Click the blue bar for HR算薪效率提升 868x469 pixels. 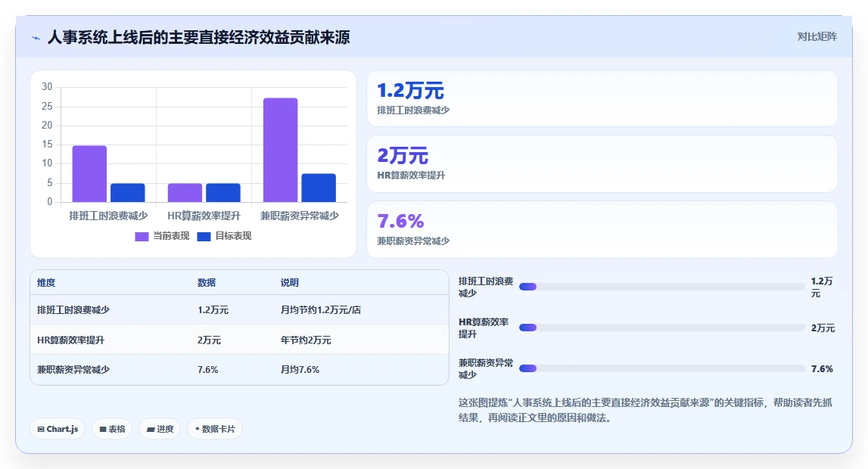[x=223, y=192]
